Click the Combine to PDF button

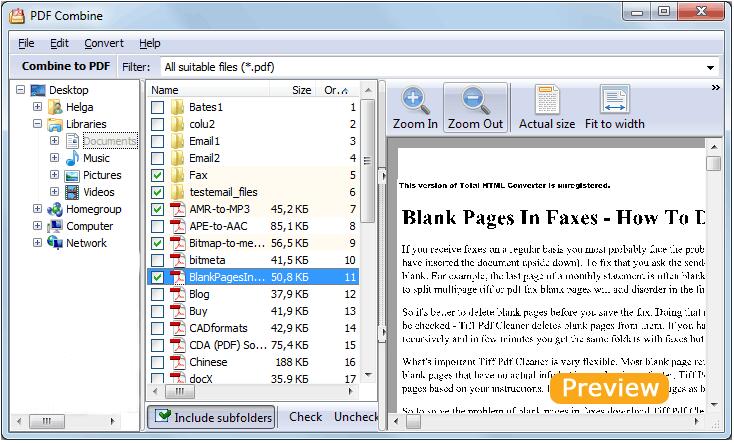66,66
